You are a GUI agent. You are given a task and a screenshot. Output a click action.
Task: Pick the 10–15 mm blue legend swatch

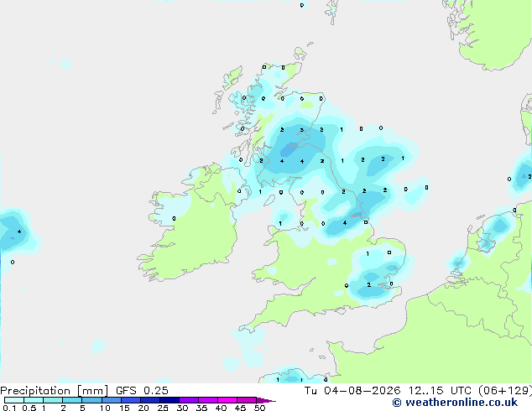click(112, 400)
